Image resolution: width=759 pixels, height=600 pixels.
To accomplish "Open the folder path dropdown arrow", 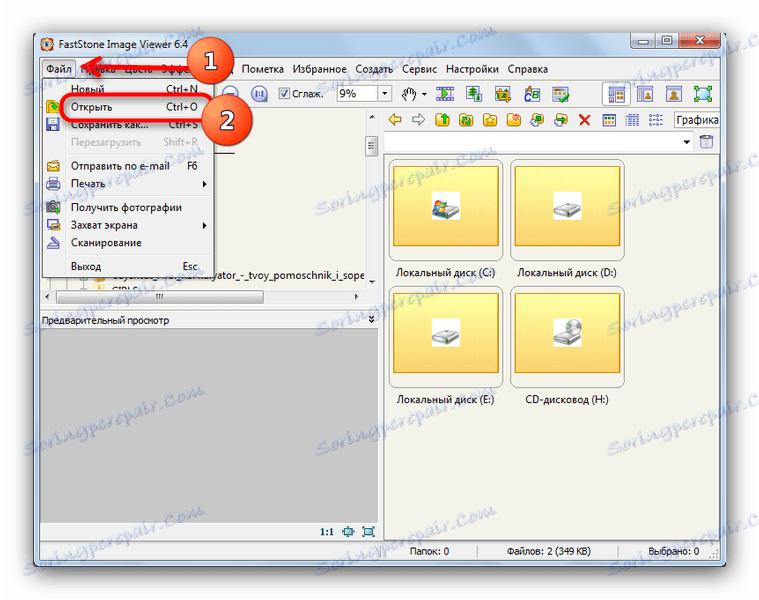I will (686, 142).
